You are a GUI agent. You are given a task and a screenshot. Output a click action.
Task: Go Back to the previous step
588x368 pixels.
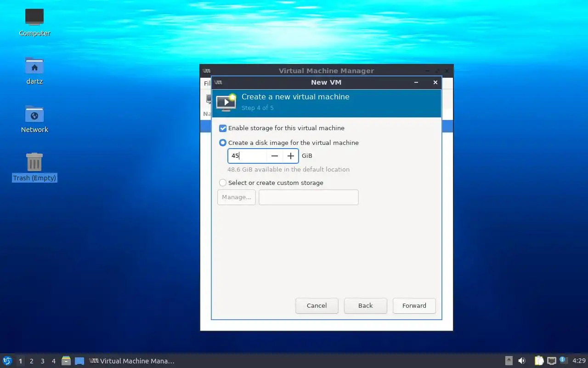coord(366,306)
